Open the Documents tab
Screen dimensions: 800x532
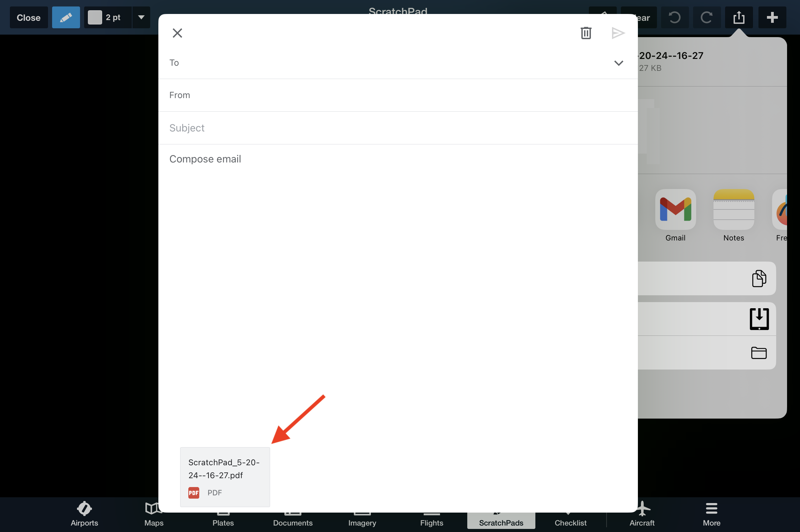[293, 520]
